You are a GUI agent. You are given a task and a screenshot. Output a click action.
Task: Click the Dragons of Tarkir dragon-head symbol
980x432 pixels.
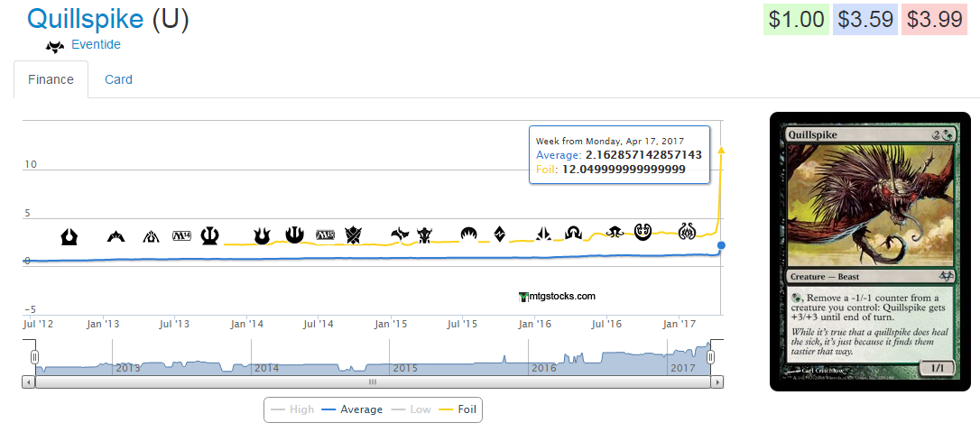pyautogui.click(x=425, y=235)
